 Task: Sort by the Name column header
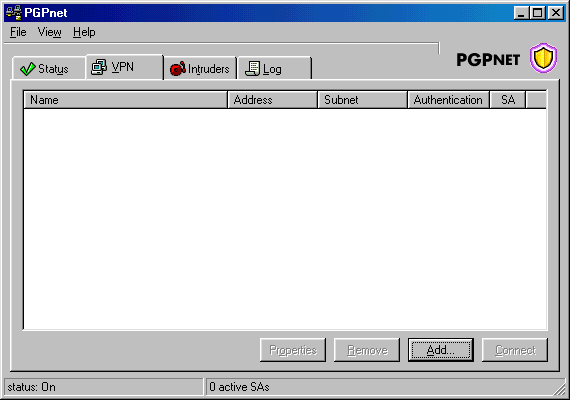click(125, 100)
